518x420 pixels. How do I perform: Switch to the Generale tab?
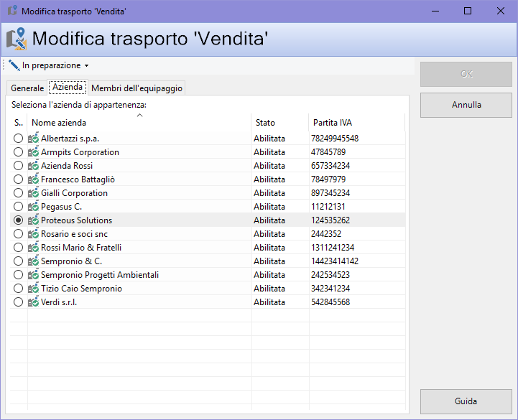point(27,88)
